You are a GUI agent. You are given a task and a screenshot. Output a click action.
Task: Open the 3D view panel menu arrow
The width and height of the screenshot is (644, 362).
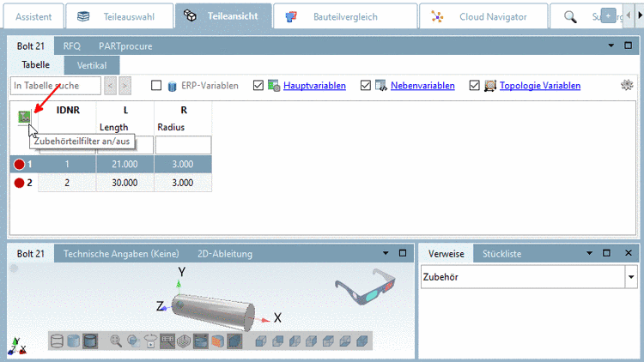coord(386,253)
